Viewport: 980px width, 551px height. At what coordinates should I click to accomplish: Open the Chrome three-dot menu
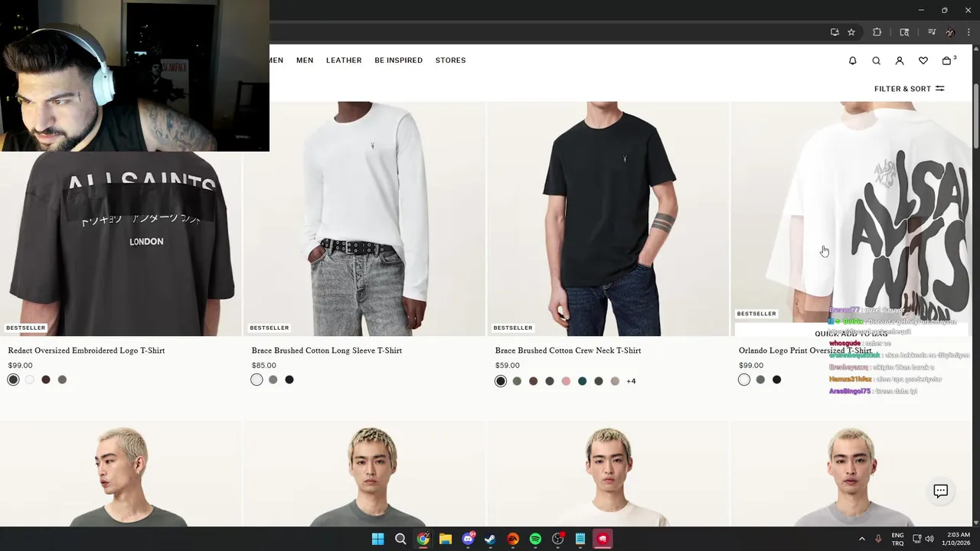click(968, 32)
